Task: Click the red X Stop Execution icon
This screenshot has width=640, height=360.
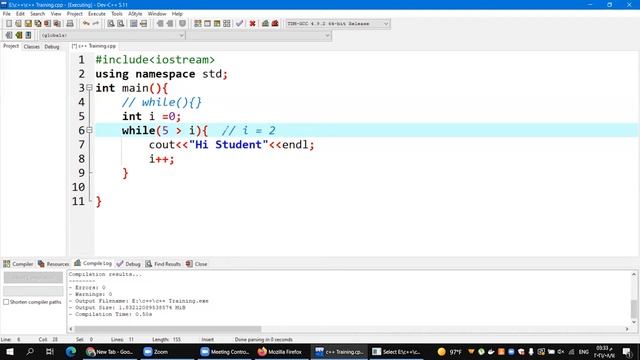Action: 252,24
